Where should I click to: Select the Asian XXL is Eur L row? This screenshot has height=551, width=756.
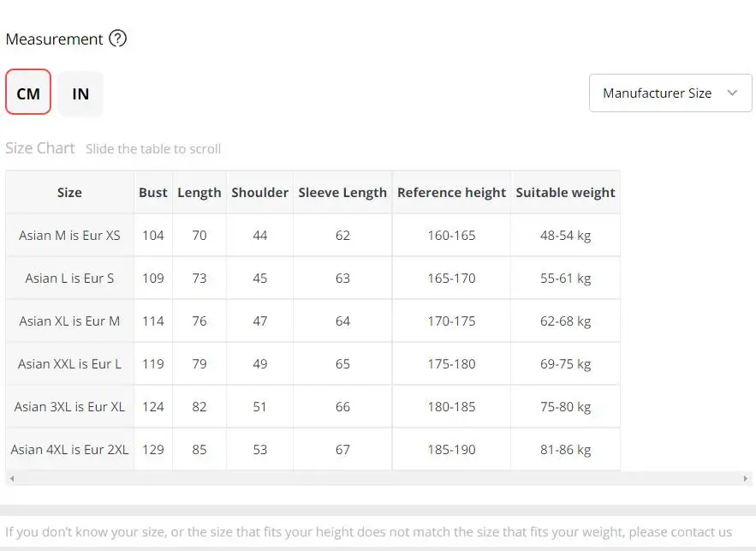point(69,363)
